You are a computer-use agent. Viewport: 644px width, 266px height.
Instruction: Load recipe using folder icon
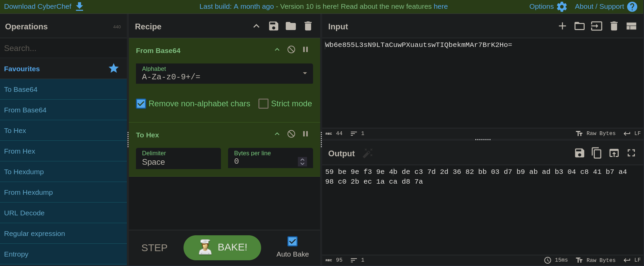(291, 26)
